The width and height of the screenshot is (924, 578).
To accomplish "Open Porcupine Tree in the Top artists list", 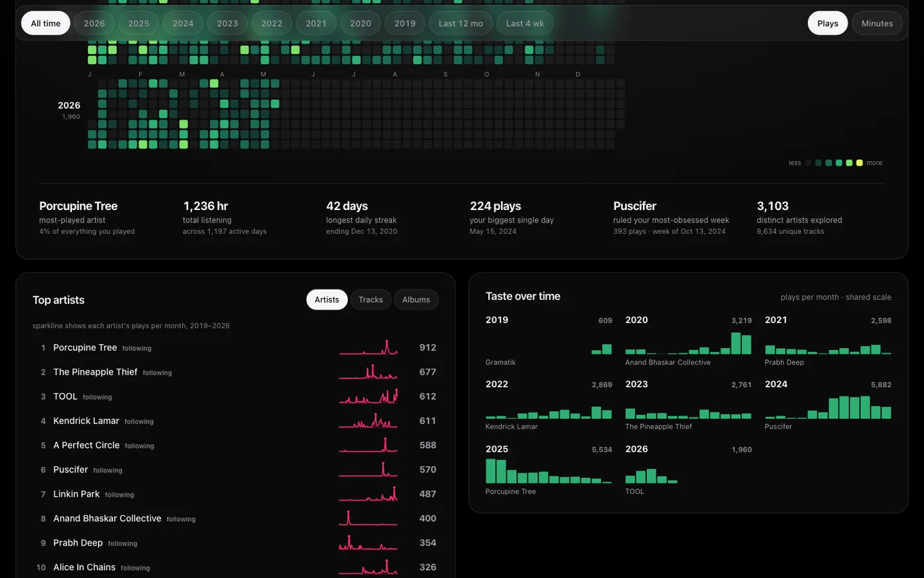I will pos(235,347).
